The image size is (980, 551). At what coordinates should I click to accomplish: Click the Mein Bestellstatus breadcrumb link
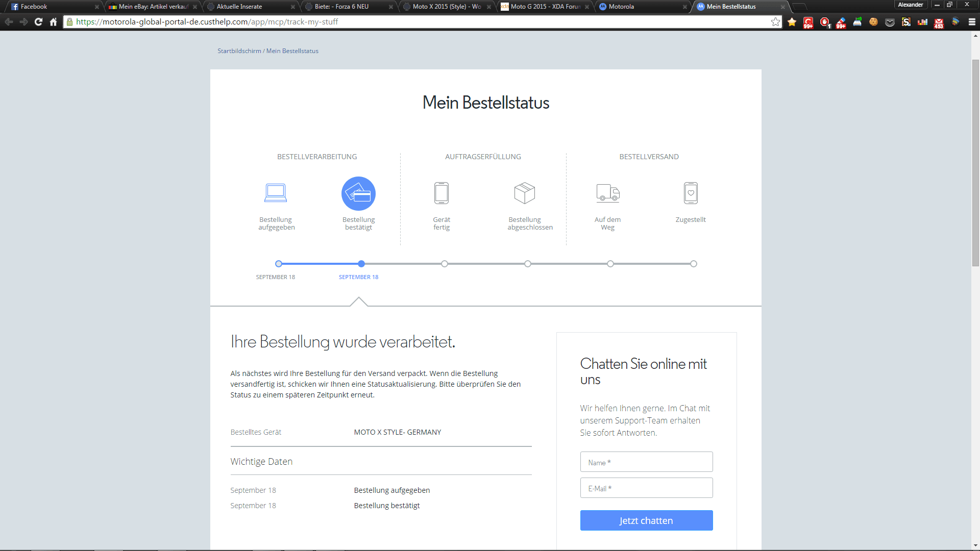[292, 51]
